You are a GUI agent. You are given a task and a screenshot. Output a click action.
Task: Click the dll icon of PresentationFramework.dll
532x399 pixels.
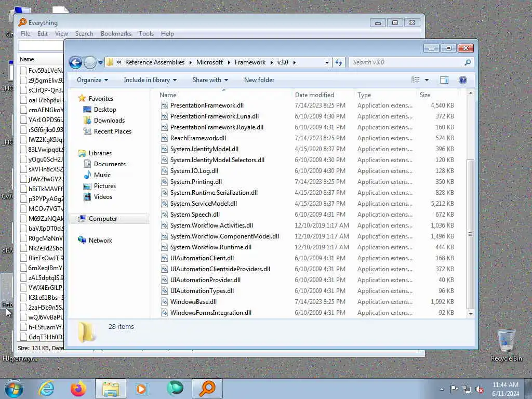[164, 105]
